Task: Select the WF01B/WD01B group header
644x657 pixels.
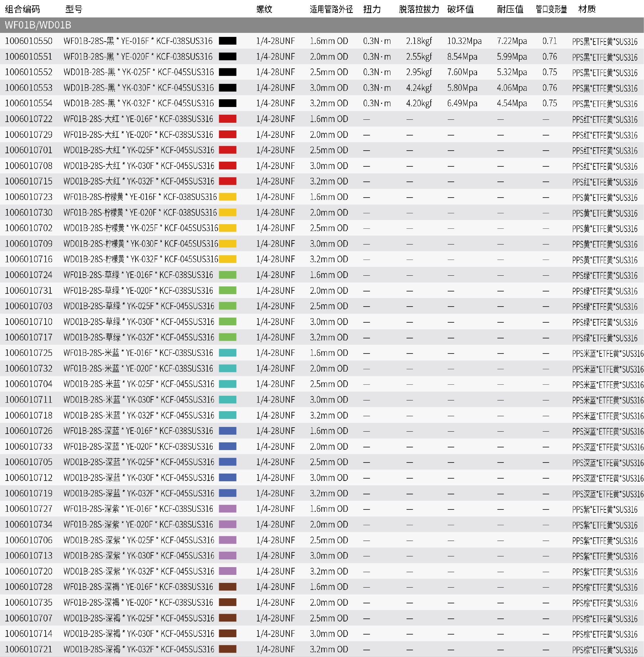Action: (38, 25)
